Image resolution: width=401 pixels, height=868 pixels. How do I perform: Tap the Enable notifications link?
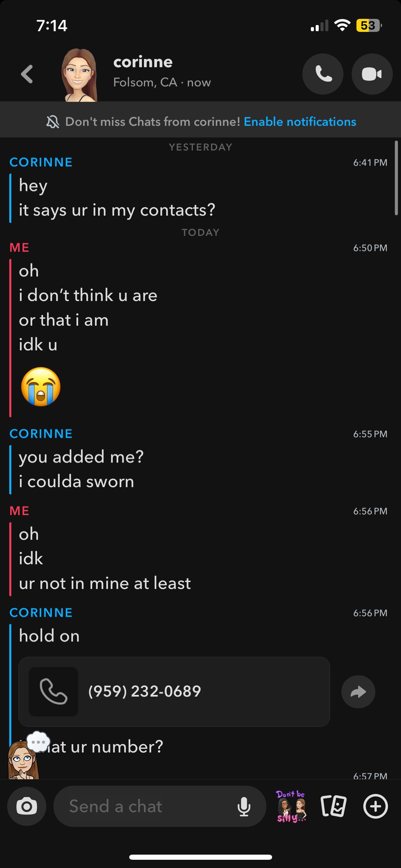pos(300,122)
